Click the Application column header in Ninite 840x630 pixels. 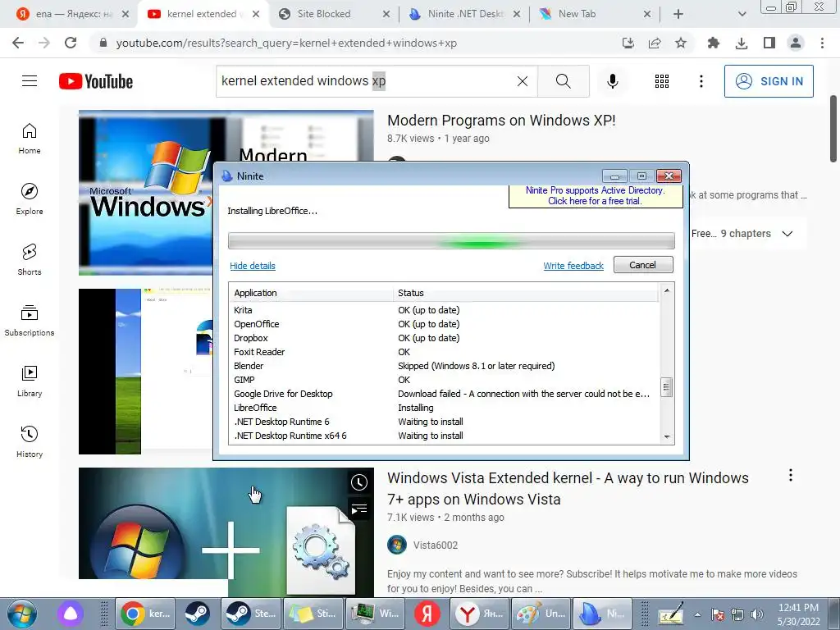coord(311,293)
